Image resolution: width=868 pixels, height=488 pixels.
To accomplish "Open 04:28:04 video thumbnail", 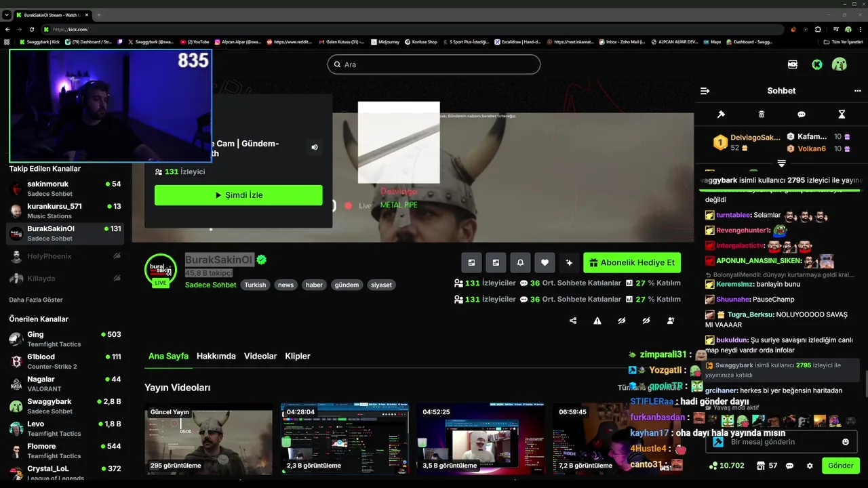I will click(x=344, y=439).
